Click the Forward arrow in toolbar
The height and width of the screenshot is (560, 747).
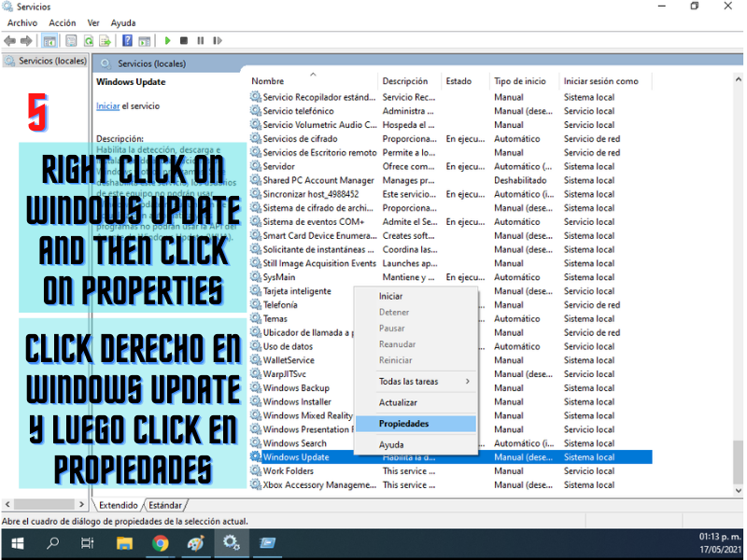26,41
